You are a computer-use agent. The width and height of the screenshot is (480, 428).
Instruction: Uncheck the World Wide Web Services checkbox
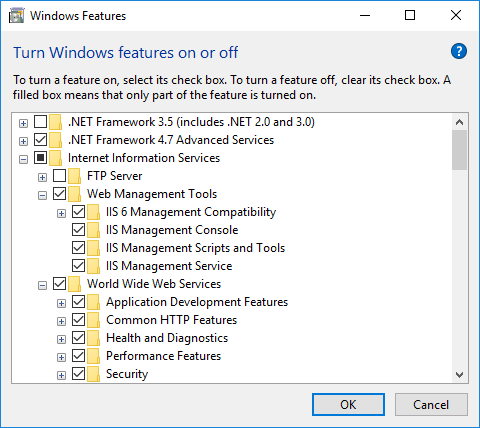[x=59, y=284]
